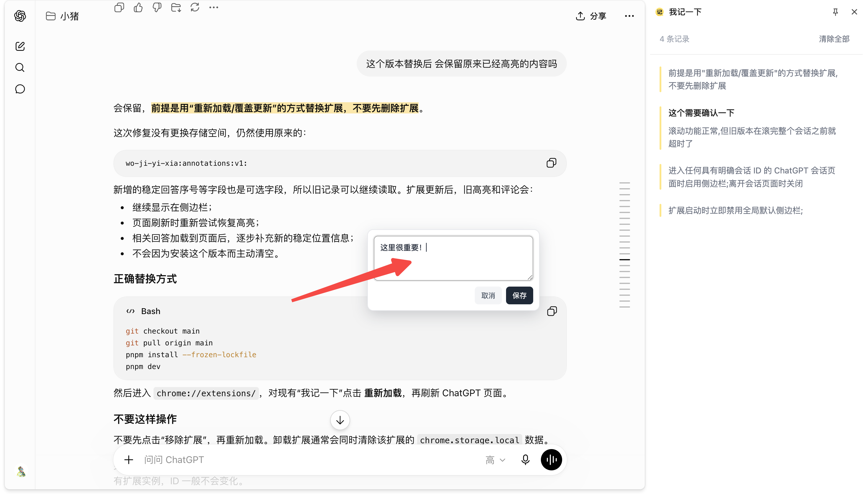Open the conversation options three-dot menu
Viewport: 868px width, 494px height.
(x=629, y=16)
